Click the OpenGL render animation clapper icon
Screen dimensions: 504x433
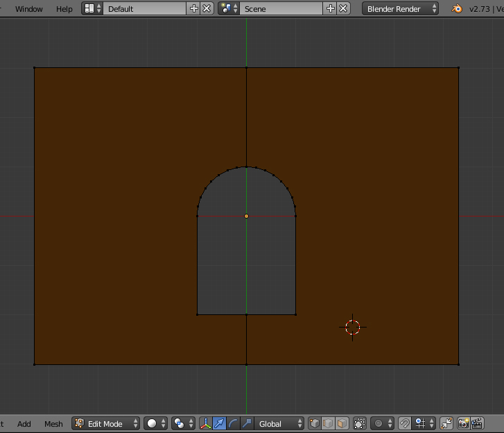click(476, 423)
